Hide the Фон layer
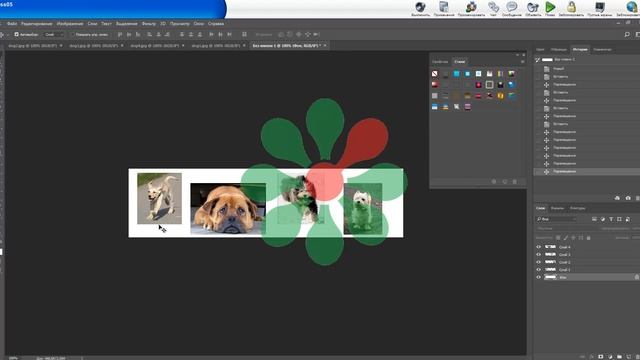Viewport: 640px width, 360px height. [x=538, y=277]
